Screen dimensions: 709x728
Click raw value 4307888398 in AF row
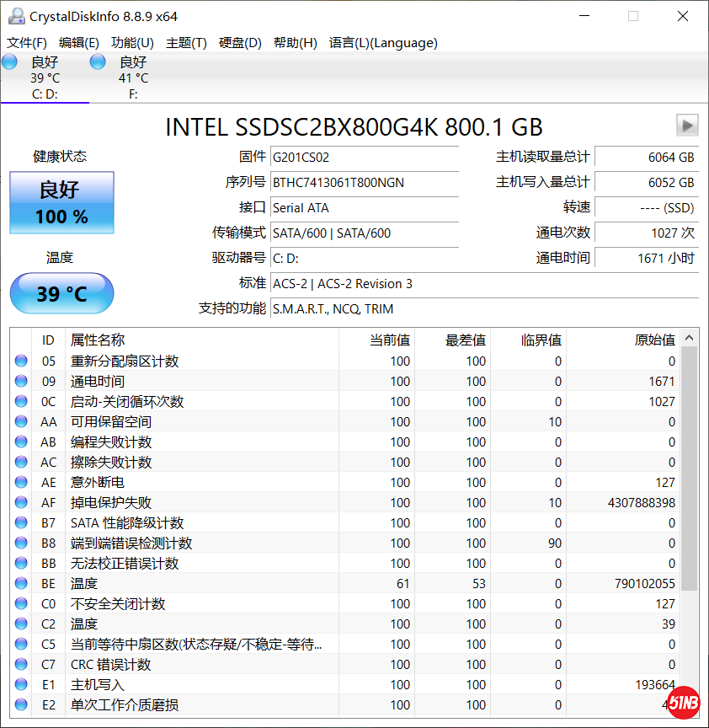pyautogui.click(x=642, y=502)
